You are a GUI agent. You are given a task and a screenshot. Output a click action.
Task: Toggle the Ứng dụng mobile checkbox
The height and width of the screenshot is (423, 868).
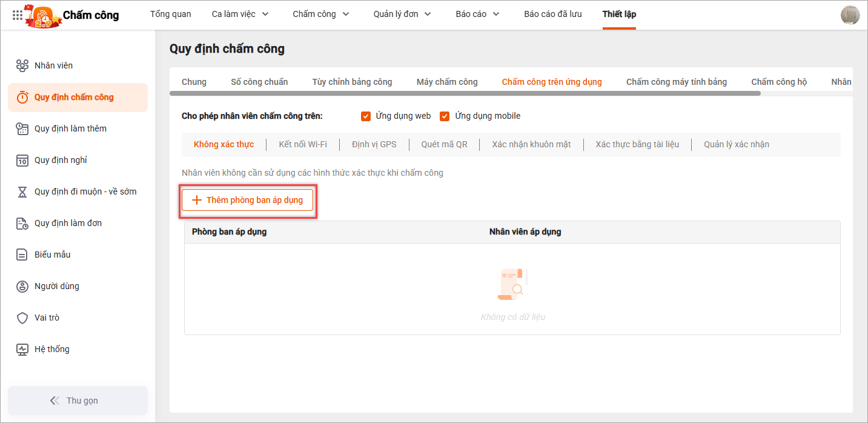445,116
